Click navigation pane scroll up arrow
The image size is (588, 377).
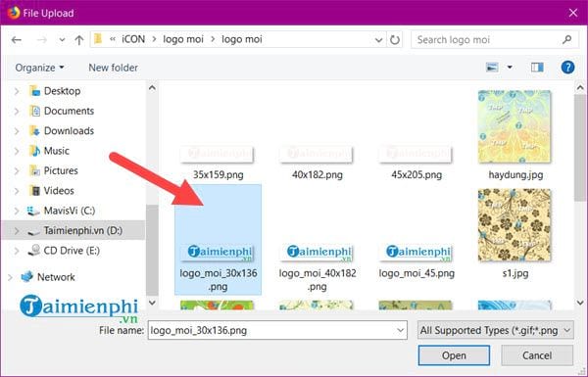click(152, 88)
